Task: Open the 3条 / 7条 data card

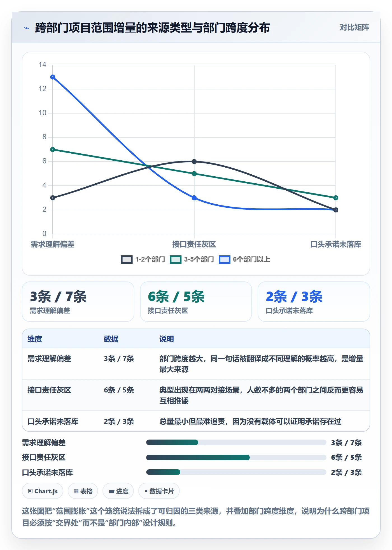Action: (78, 302)
